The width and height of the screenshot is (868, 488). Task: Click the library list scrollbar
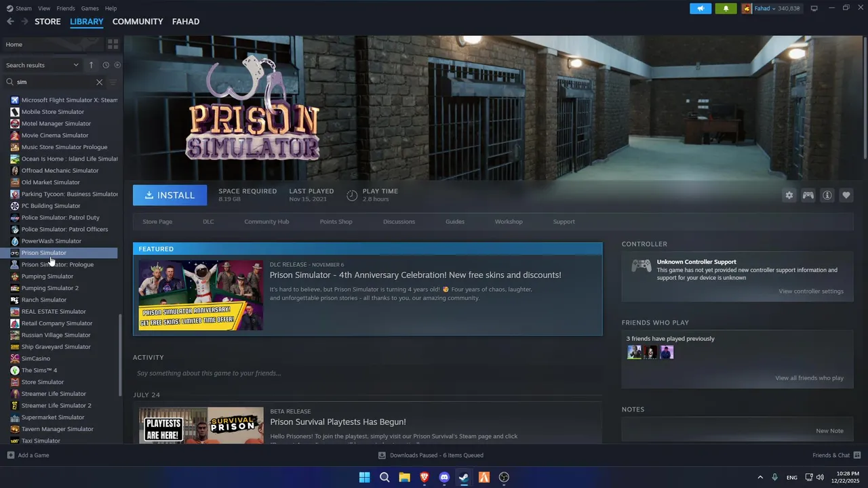click(121, 355)
